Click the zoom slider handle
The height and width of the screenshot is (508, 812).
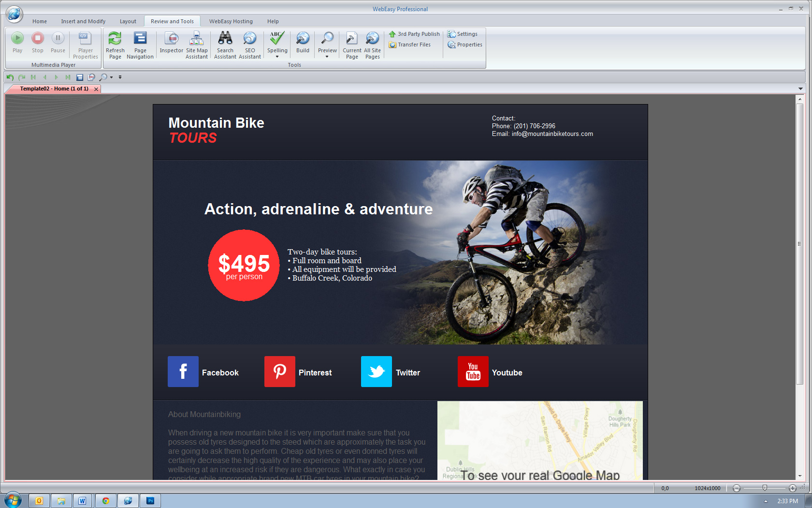765,488
